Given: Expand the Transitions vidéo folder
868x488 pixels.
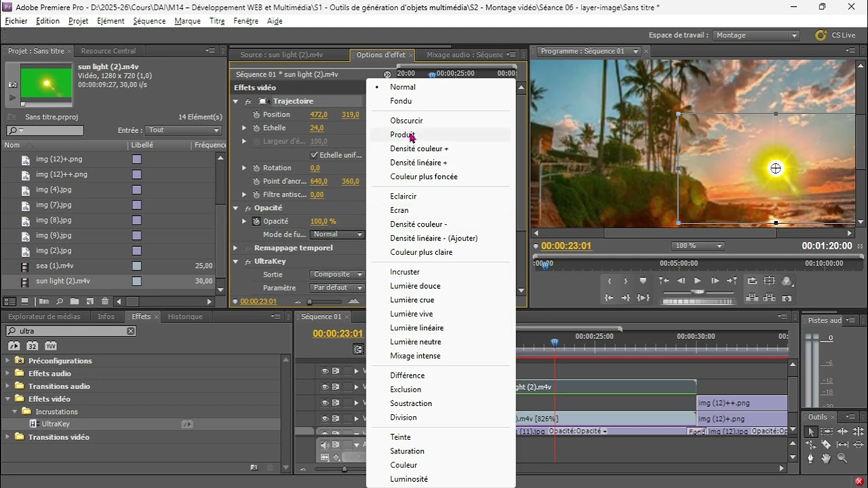Looking at the screenshot, I should point(8,437).
